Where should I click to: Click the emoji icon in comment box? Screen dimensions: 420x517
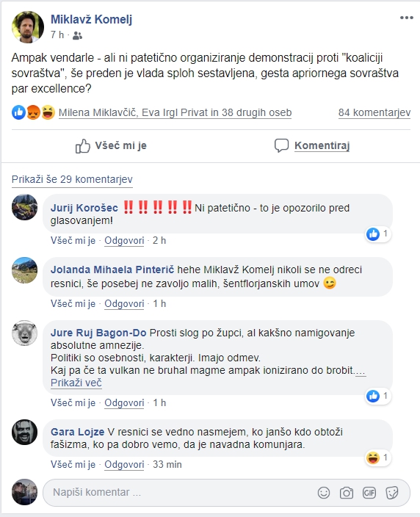coord(324,493)
